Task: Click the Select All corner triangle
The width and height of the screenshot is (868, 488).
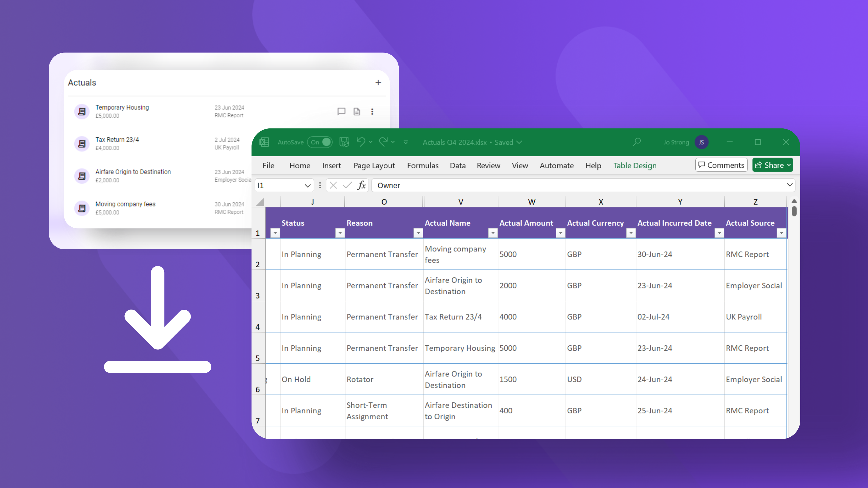Action: point(260,202)
